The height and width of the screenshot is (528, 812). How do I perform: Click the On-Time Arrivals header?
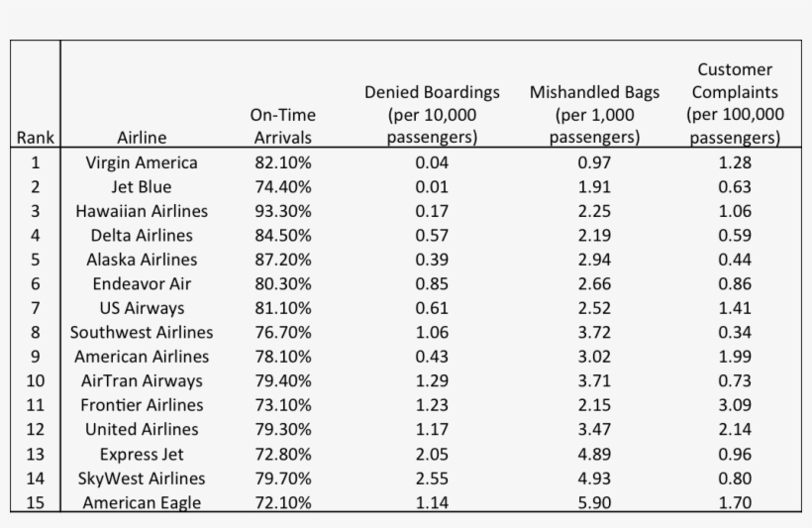[x=282, y=126]
